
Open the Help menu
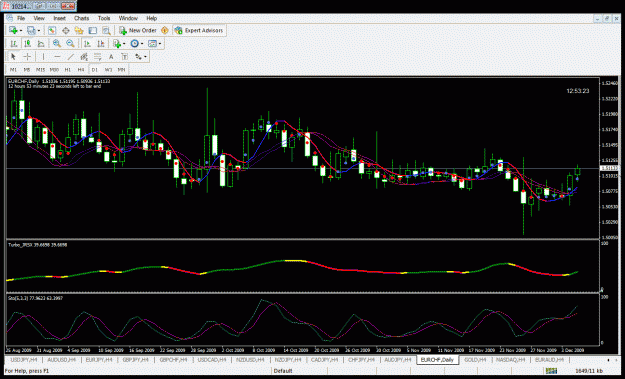coord(151,18)
